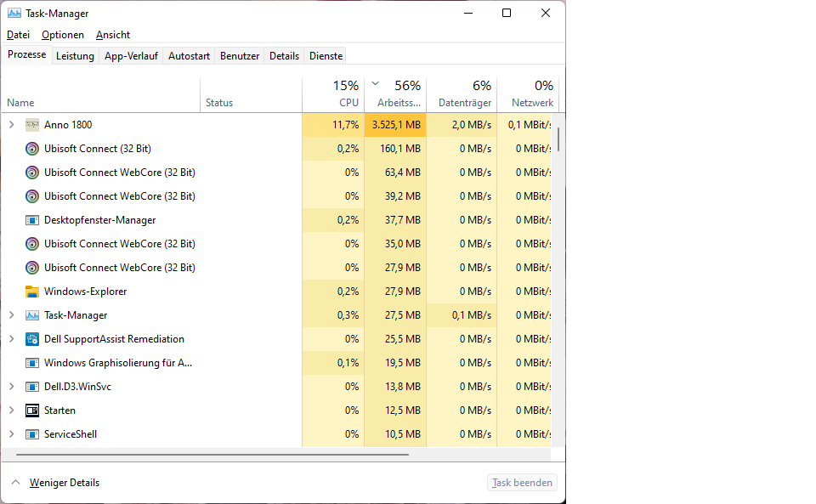Expand the Starten process group
Viewport: 816px width, 504px height.
11,411
